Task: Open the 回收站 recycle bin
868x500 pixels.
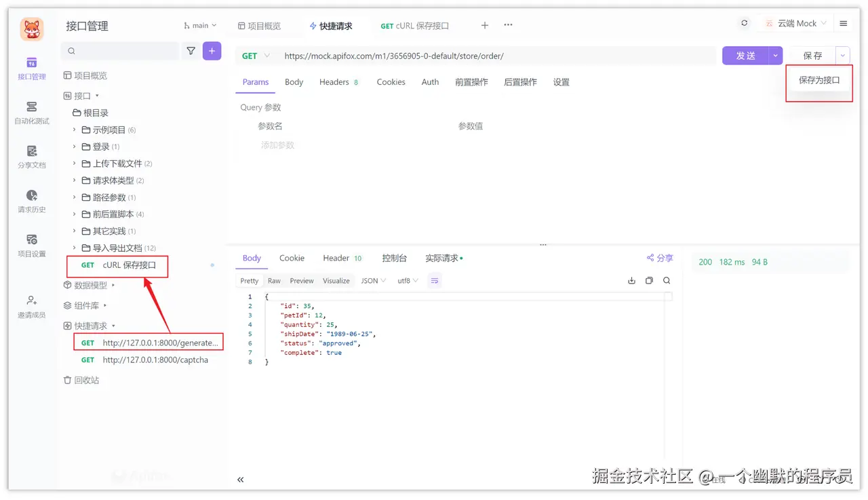Action: (81, 380)
